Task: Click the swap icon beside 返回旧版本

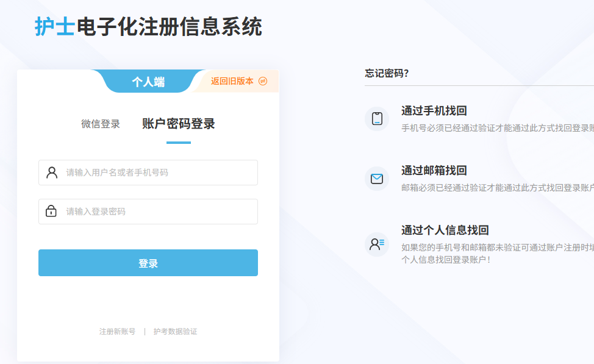Action: coord(263,81)
